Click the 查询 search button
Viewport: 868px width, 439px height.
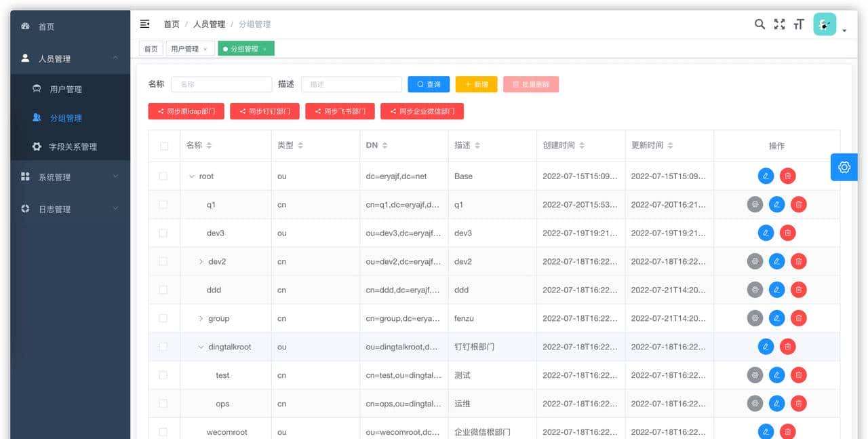point(428,83)
